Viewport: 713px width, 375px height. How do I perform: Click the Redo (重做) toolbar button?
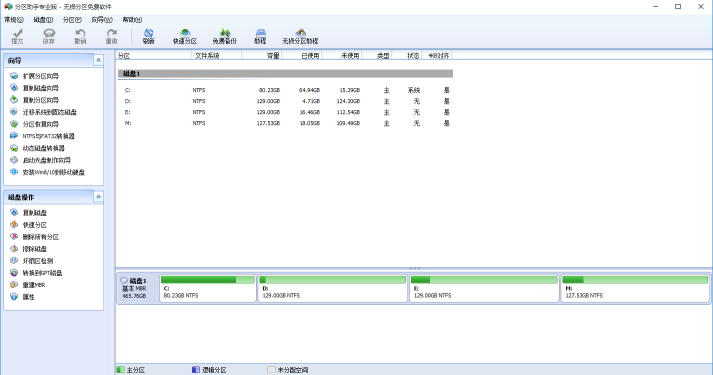tap(111, 36)
